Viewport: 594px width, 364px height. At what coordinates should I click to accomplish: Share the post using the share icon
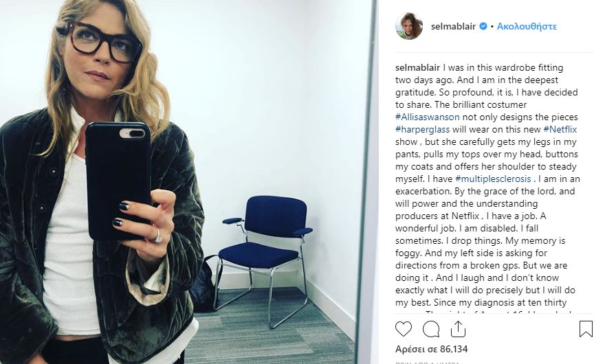click(x=458, y=329)
